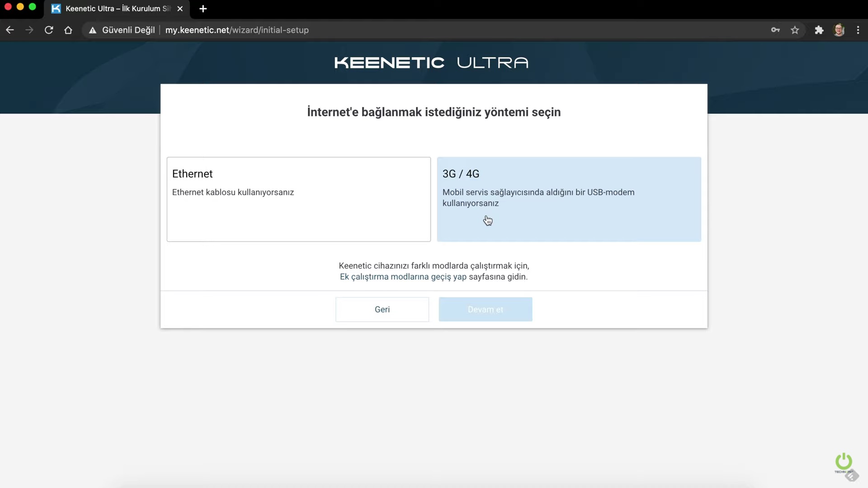
Task: Click the Devam et button
Action: coord(485,310)
